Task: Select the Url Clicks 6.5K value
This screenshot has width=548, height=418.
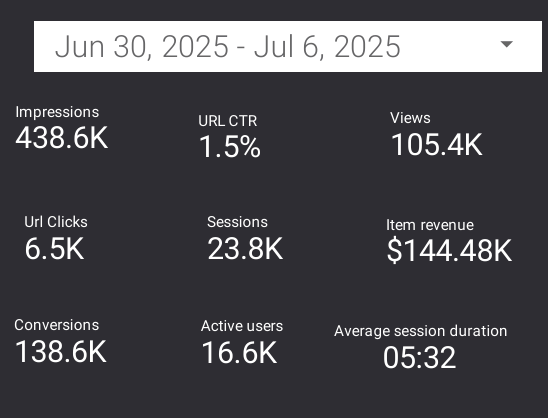Action: click(54, 248)
